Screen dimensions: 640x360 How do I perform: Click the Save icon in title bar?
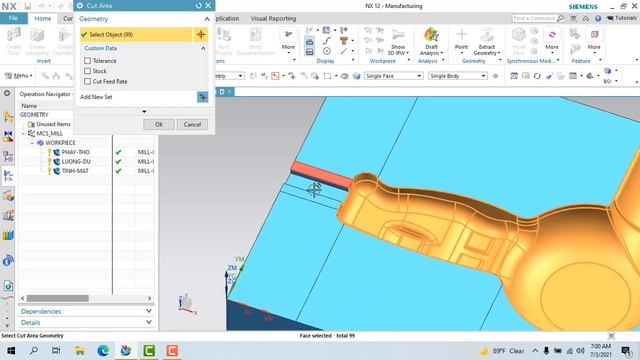pyautogui.click(x=27, y=6)
